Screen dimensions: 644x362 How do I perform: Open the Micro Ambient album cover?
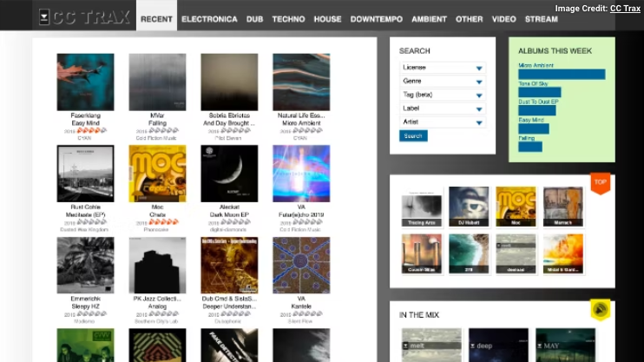pos(301,82)
